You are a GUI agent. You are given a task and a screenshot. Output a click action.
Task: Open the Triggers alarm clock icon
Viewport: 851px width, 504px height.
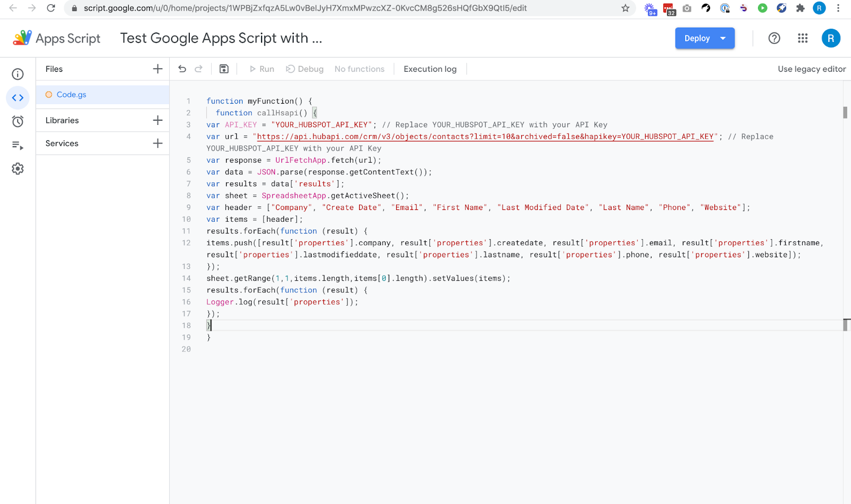18,122
